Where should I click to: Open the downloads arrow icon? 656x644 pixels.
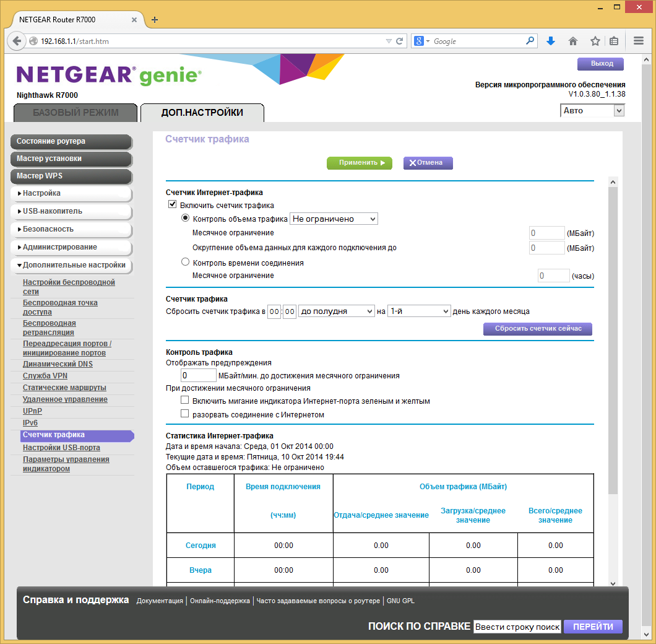(x=551, y=41)
